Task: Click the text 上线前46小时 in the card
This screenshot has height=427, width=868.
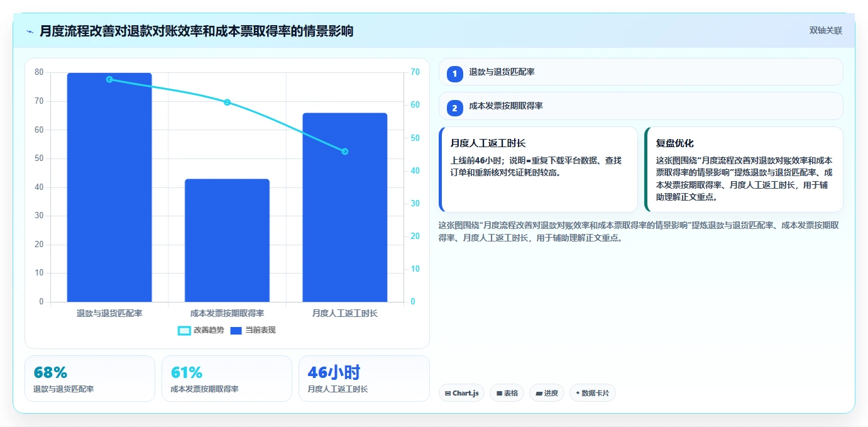Action: (x=476, y=160)
